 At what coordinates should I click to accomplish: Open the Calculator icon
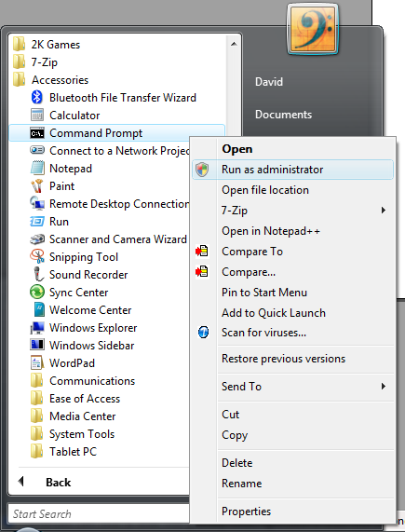point(37,115)
